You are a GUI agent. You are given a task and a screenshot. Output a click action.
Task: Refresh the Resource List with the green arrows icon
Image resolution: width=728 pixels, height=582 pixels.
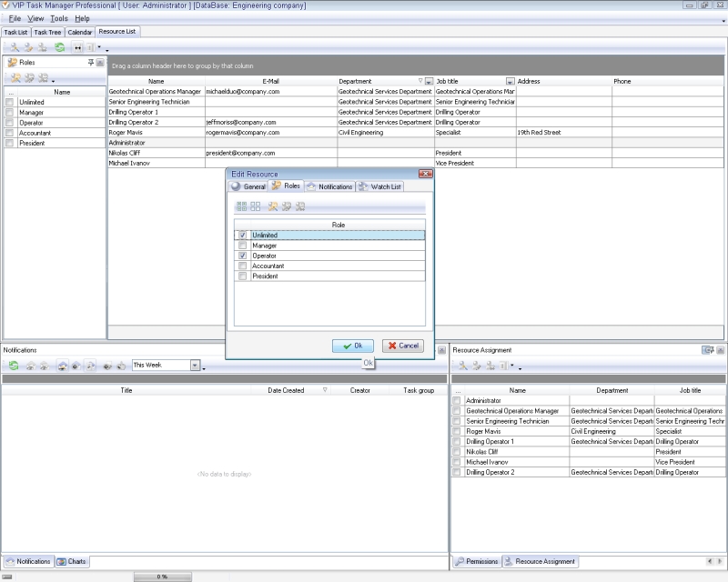pyautogui.click(x=59, y=47)
